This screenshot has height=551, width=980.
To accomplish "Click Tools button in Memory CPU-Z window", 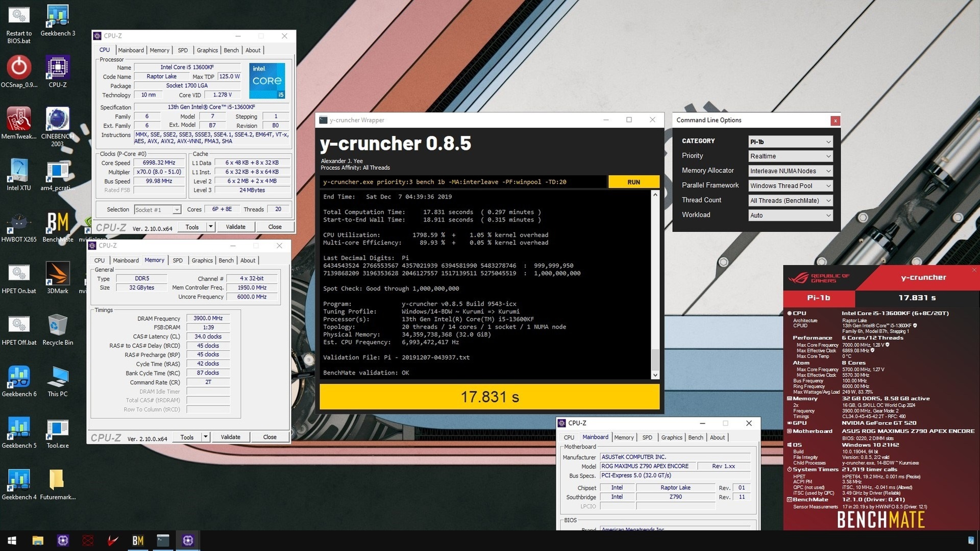I will click(187, 437).
